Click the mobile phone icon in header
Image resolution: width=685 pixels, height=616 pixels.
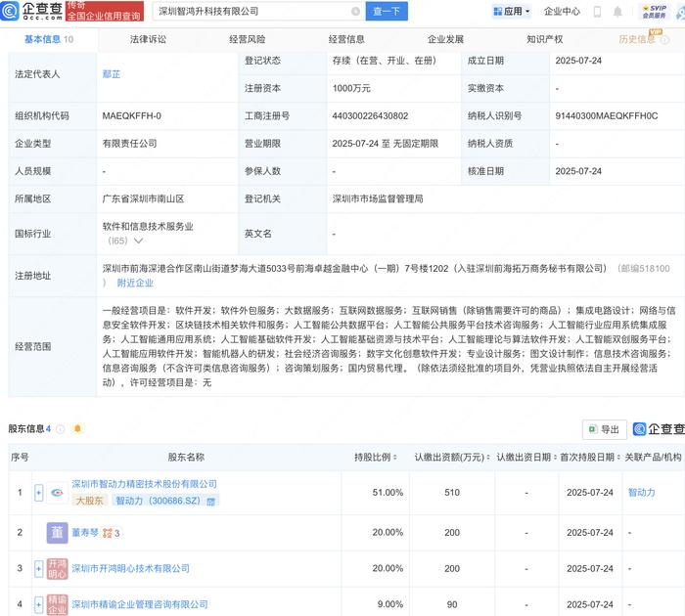(597, 12)
